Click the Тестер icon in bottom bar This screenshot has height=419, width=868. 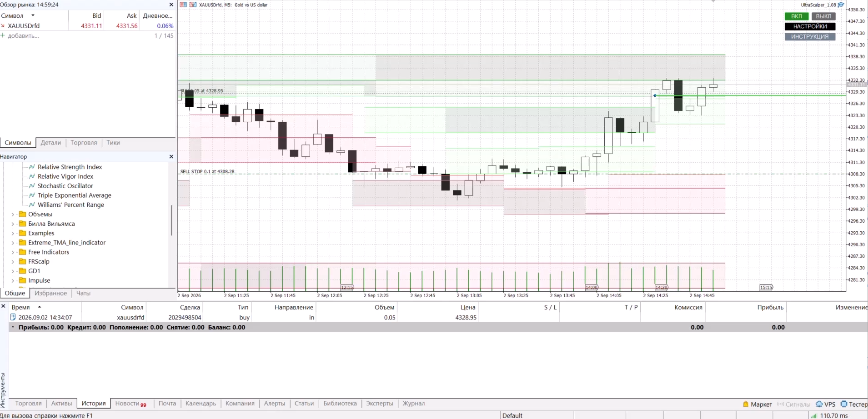click(x=844, y=404)
